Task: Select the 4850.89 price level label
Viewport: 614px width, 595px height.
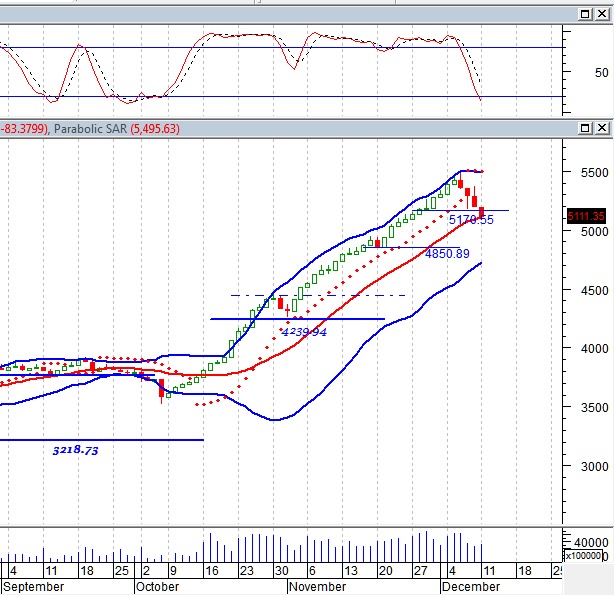Action: (x=447, y=255)
